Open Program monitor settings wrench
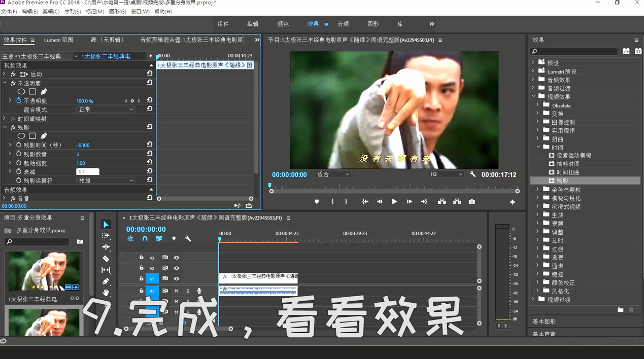Viewport: 644px width, 359px height. coord(473,174)
